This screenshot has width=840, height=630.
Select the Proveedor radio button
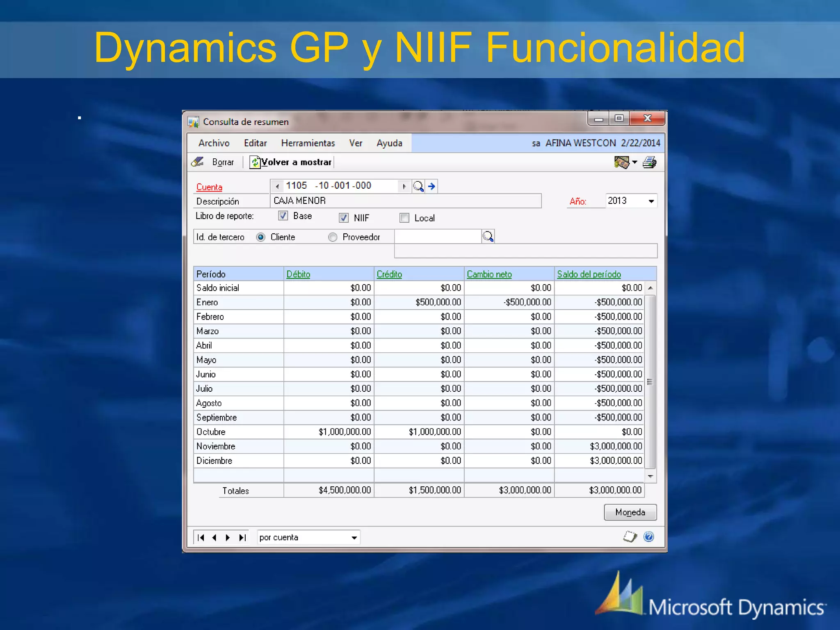point(333,237)
